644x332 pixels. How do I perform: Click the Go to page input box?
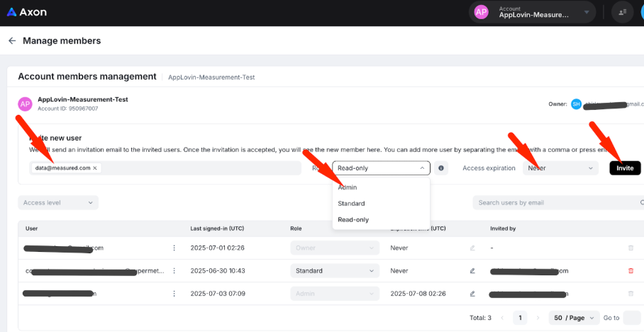[x=633, y=318]
